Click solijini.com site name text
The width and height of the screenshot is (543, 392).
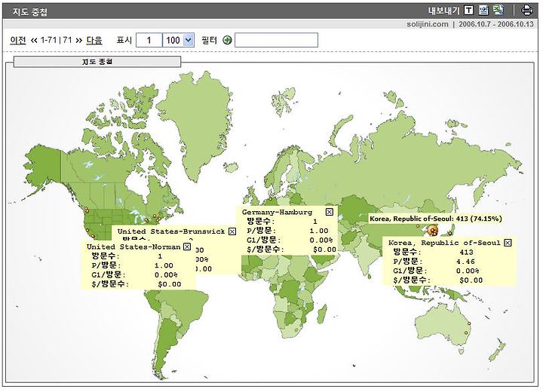coord(428,24)
